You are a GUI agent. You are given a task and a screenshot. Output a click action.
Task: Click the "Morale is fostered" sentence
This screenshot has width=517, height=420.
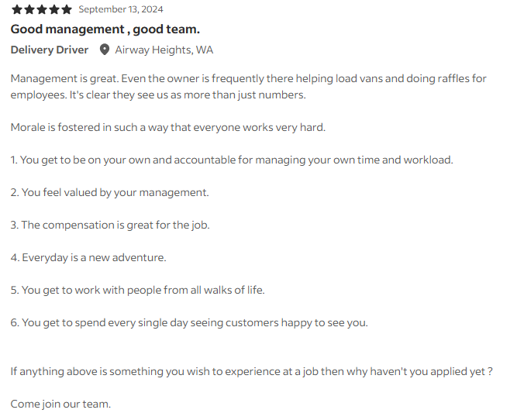[x=167, y=127]
